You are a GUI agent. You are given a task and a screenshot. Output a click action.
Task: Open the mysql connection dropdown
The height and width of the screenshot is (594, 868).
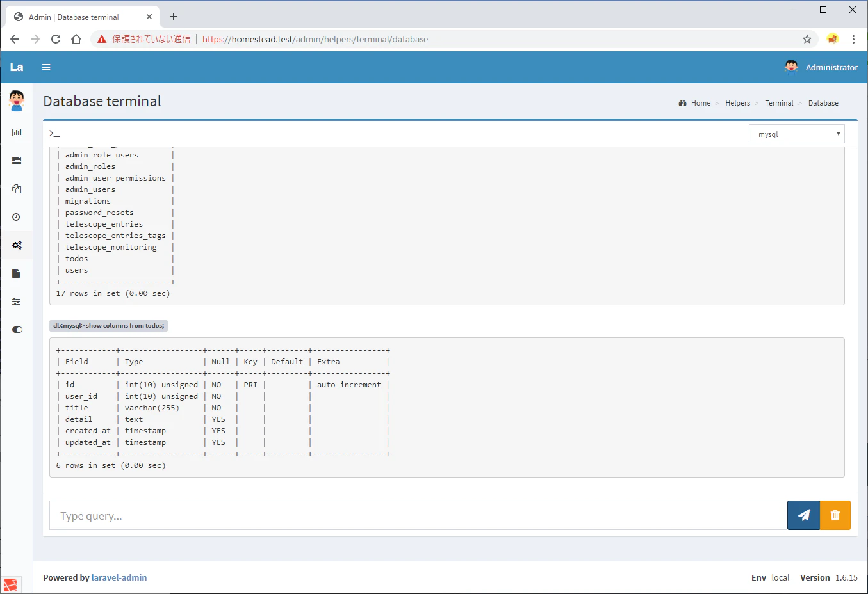(x=797, y=134)
